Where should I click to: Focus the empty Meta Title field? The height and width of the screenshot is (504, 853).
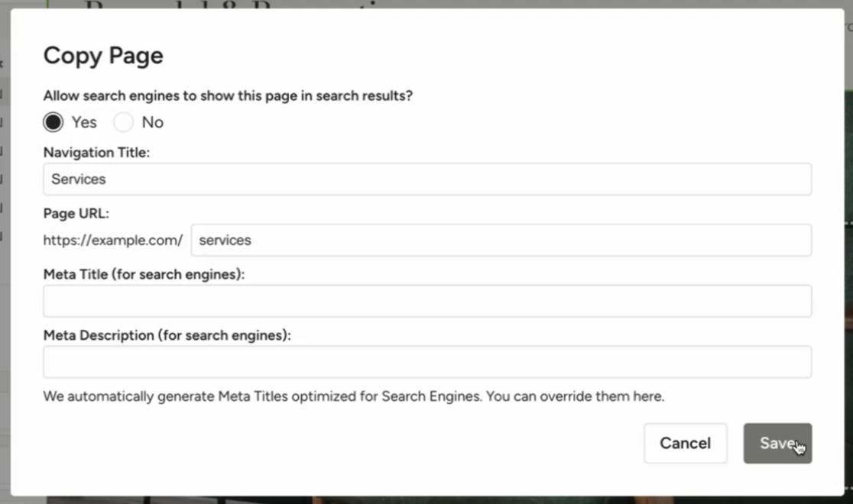pyautogui.click(x=427, y=302)
